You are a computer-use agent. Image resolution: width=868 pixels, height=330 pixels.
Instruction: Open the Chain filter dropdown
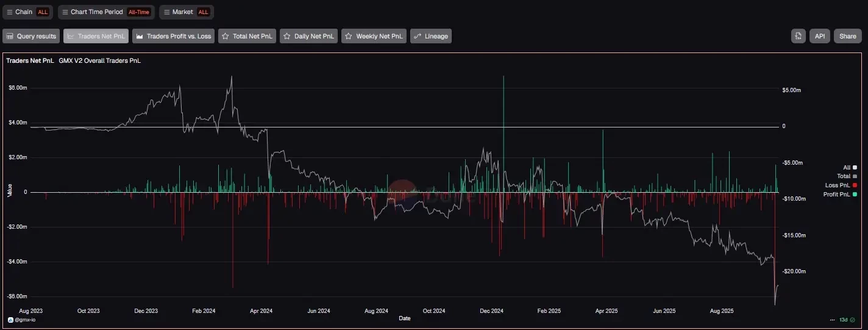tap(27, 12)
